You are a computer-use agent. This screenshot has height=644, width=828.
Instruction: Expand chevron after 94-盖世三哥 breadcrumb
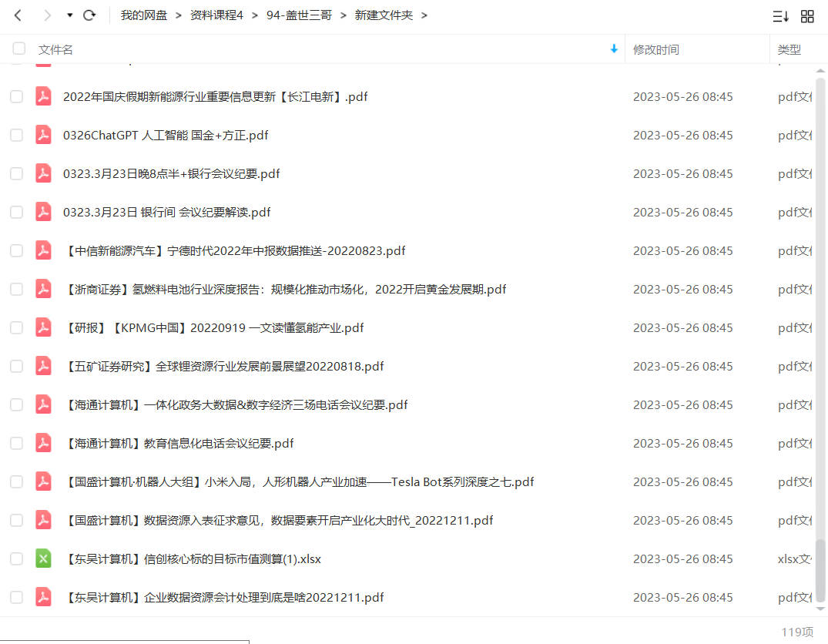coord(344,15)
